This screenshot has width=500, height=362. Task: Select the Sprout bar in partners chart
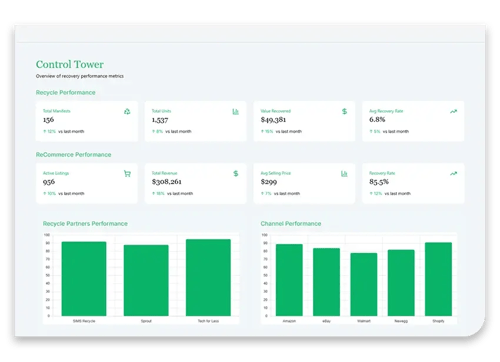[x=146, y=280]
